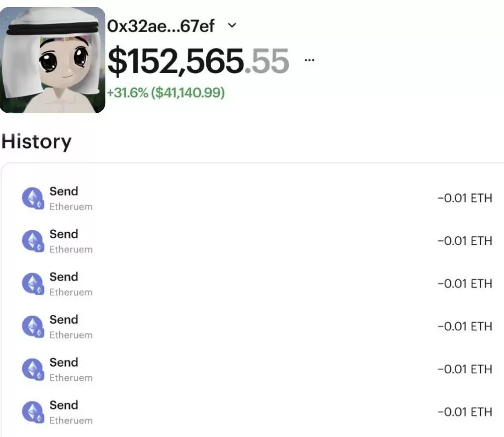Click the $152,565.55 portfolio balance

198,61
